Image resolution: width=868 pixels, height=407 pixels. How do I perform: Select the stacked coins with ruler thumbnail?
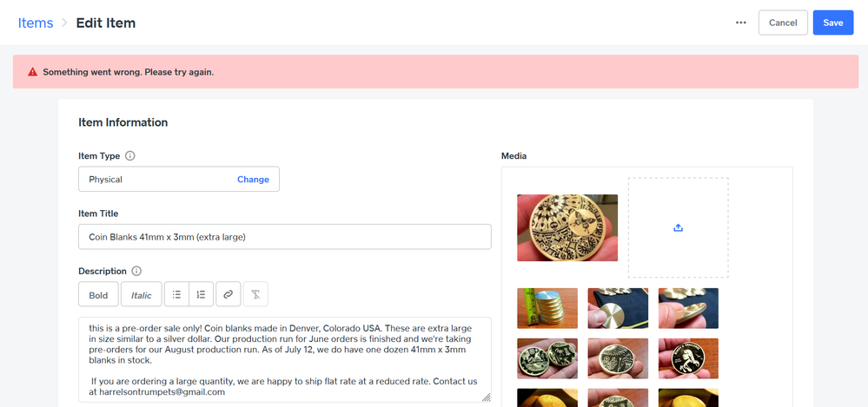547,308
